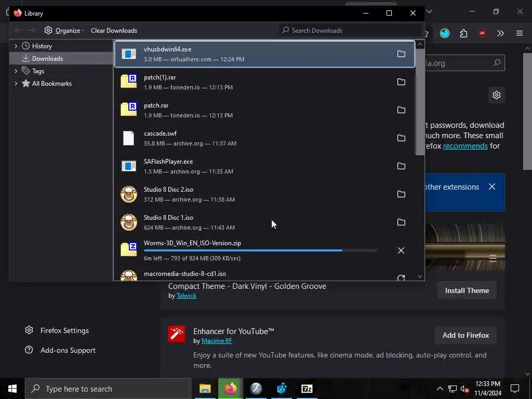The image size is (532, 399).
Task: Add Enhancer for YouTube to Firefox
Action: 465,335
